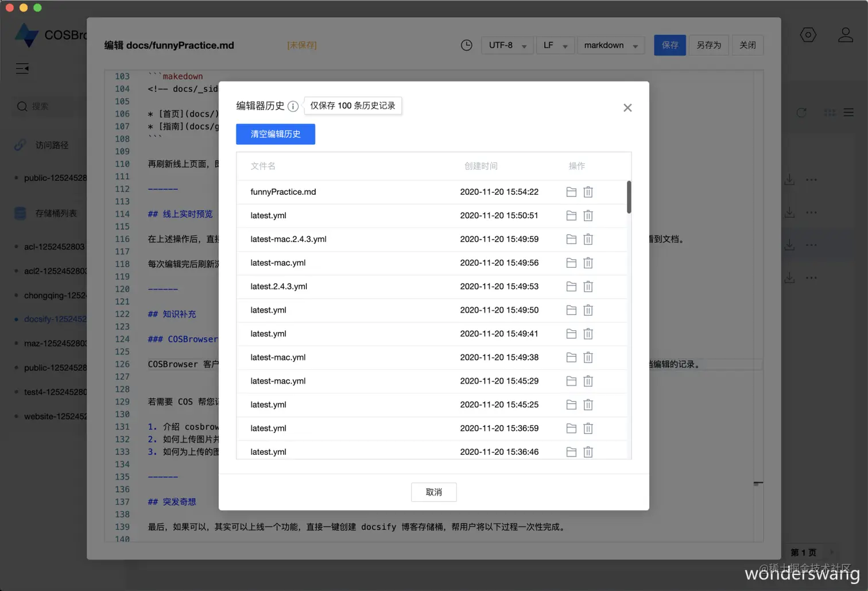868x591 pixels.
Task: Select bucket docsify-1252452
Action: (x=55, y=319)
